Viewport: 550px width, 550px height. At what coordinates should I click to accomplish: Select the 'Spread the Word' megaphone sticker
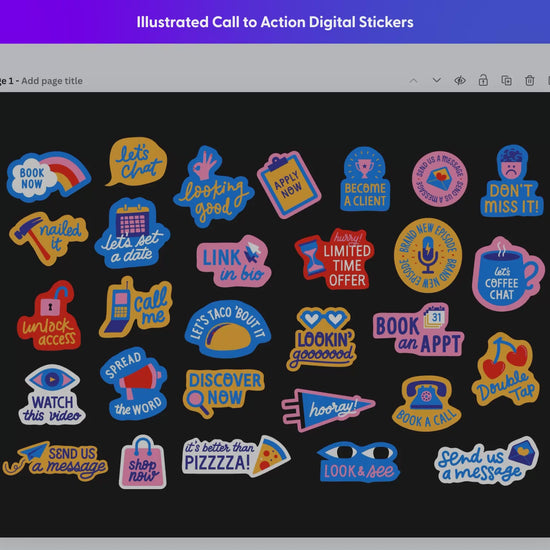click(x=134, y=383)
